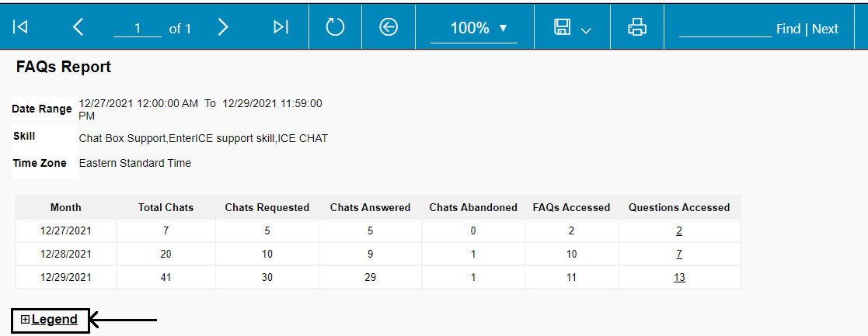Screen dimensions: 868x336
Task: Refresh the report with the circular arrow
Action: (x=335, y=27)
